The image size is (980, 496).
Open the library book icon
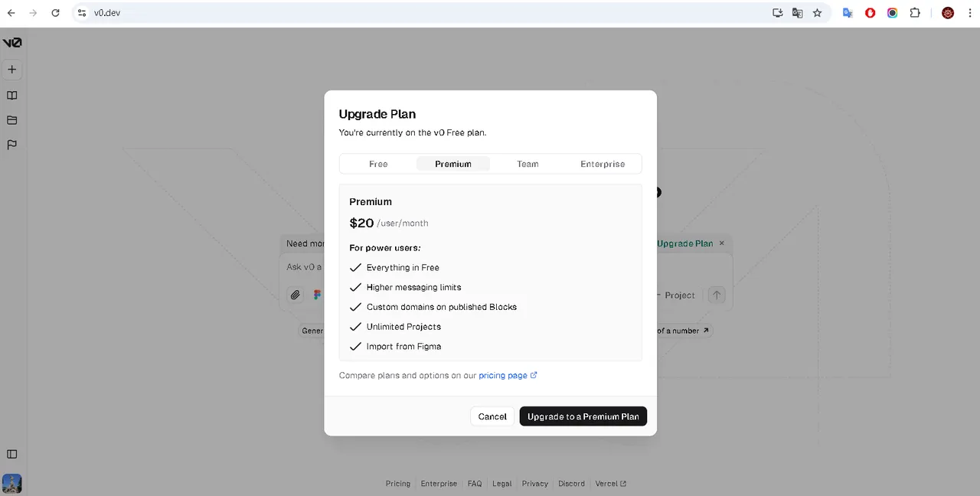click(11, 96)
